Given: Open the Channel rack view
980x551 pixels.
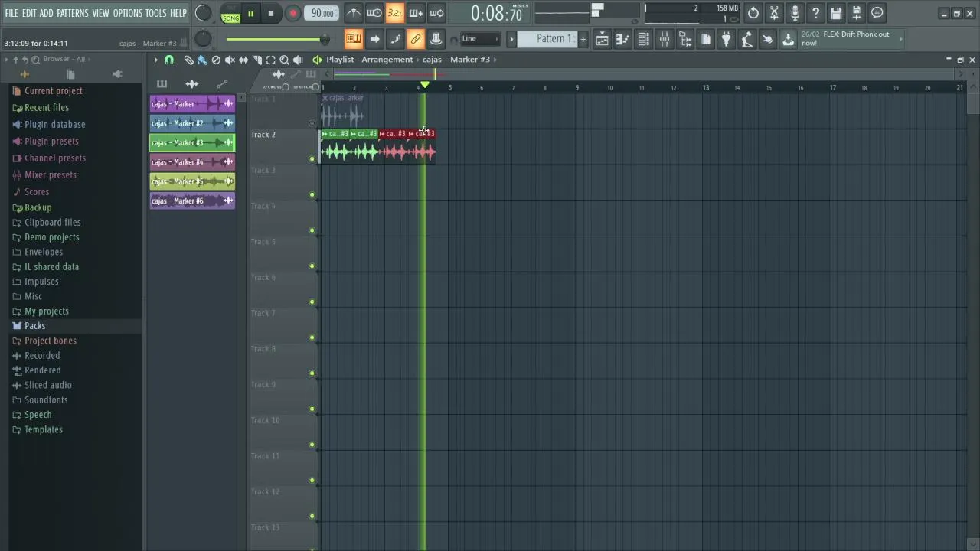Looking at the screenshot, I should point(644,39).
